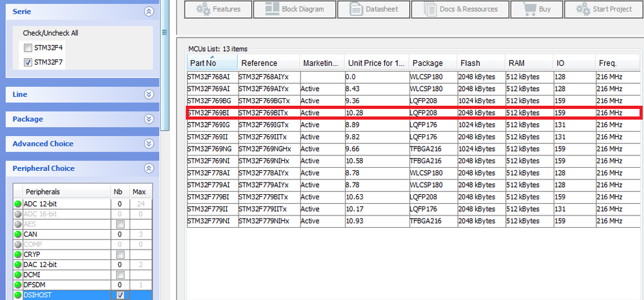Click the Buy cart button

pos(536,9)
